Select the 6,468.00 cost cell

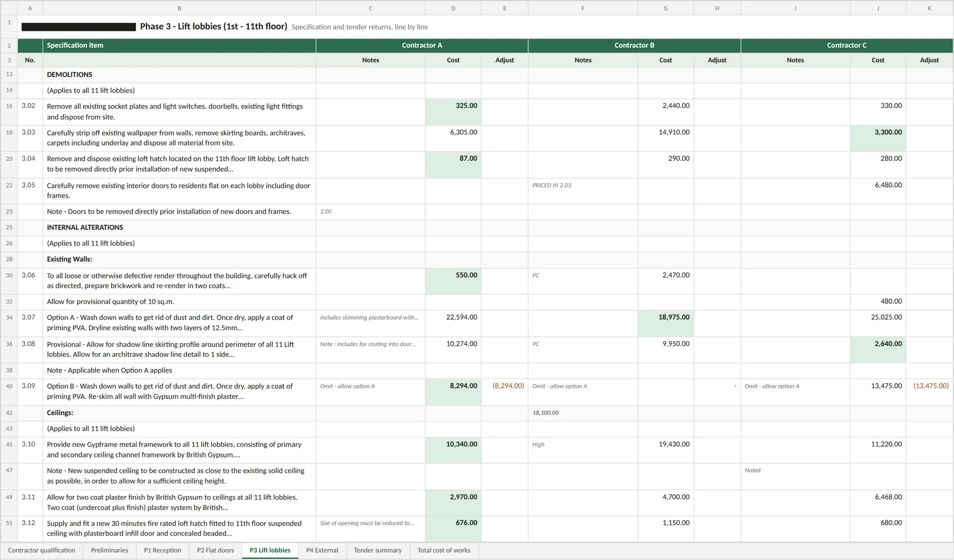pyautogui.click(x=878, y=503)
